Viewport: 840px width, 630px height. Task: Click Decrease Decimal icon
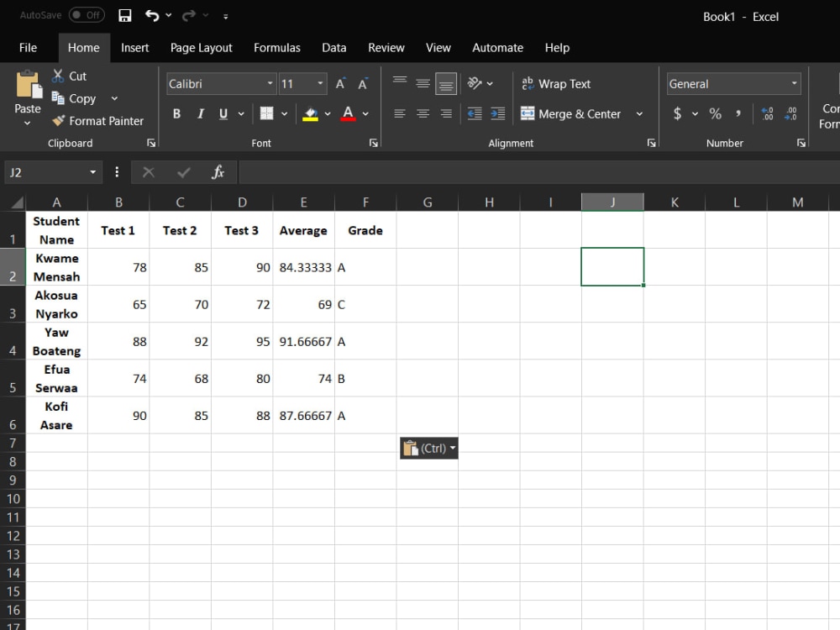790,113
